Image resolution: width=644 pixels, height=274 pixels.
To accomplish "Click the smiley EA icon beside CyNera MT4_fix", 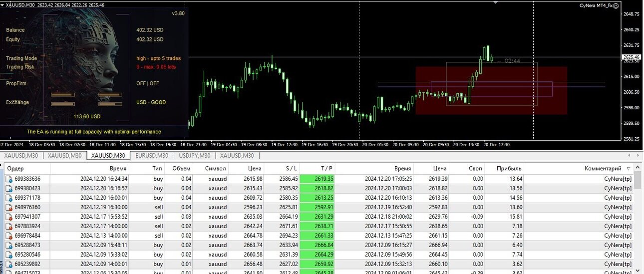I will (616, 5).
